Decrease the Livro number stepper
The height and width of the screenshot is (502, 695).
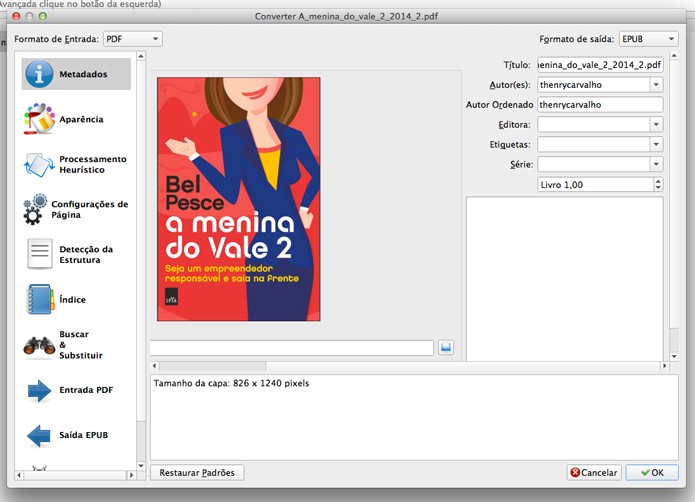pyautogui.click(x=658, y=188)
